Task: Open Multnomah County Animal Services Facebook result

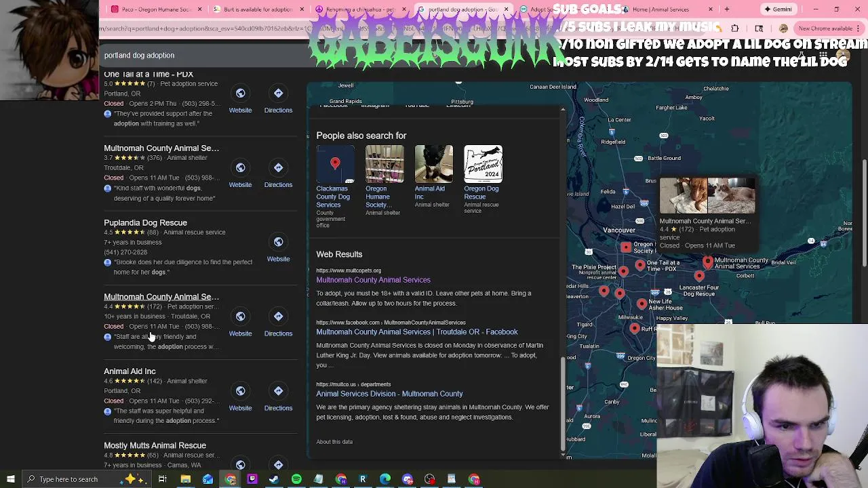Action: (x=416, y=332)
